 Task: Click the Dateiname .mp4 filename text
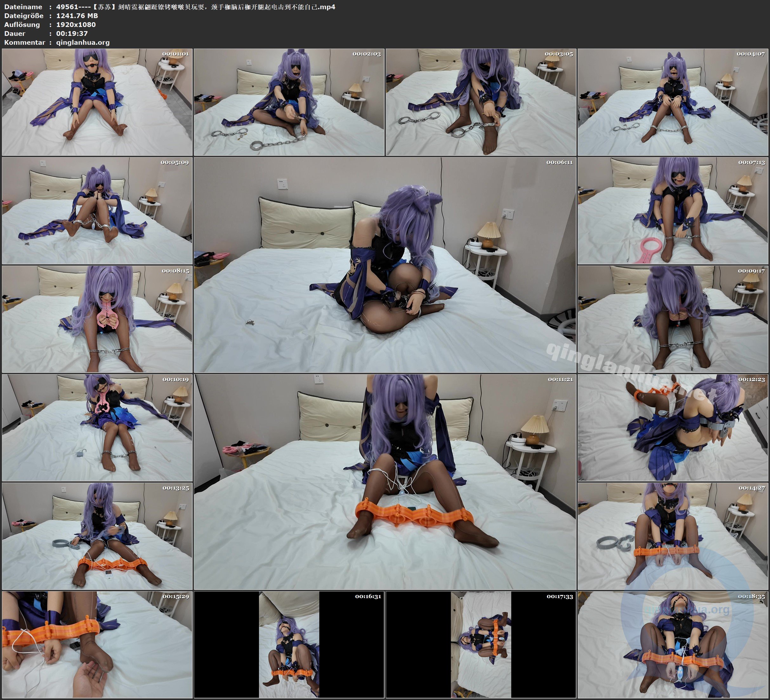195,7
